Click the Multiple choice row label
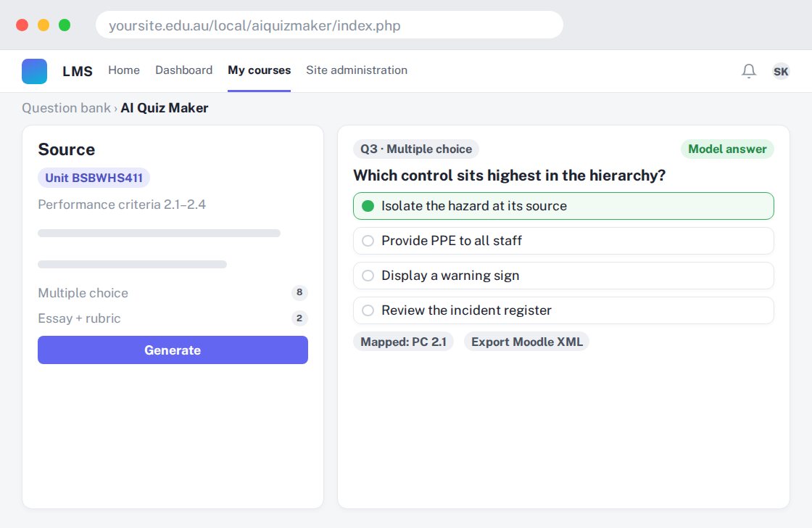Image resolution: width=812 pixels, height=528 pixels. (x=83, y=293)
